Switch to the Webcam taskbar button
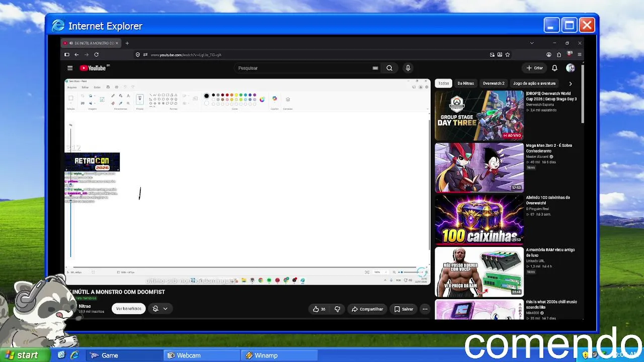This screenshot has height=362, width=644. pyautogui.click(x=203, y=355)
